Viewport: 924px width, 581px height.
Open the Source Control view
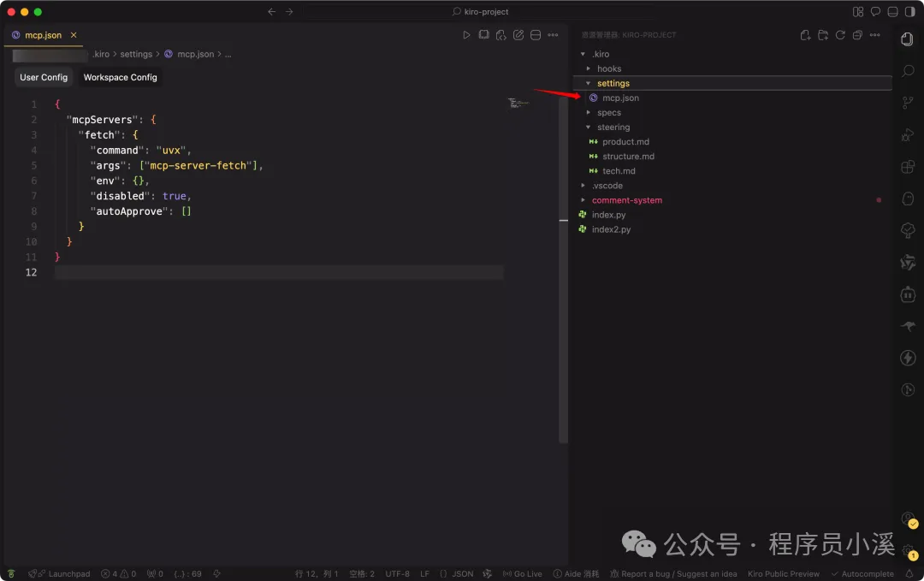click(x=908, y=104)
